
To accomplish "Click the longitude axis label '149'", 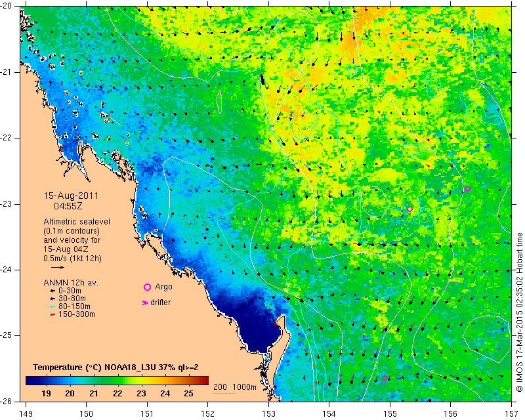I will click(x=26, y=414).
